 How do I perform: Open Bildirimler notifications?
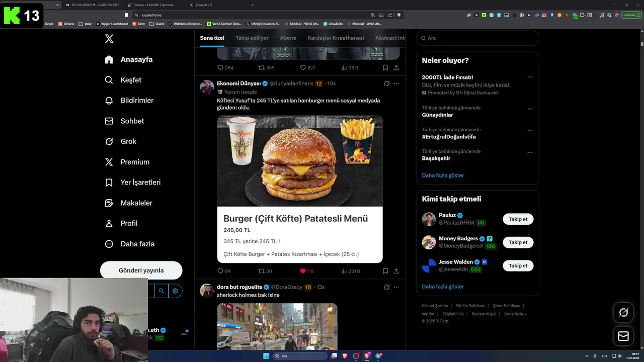coord(129,101)
